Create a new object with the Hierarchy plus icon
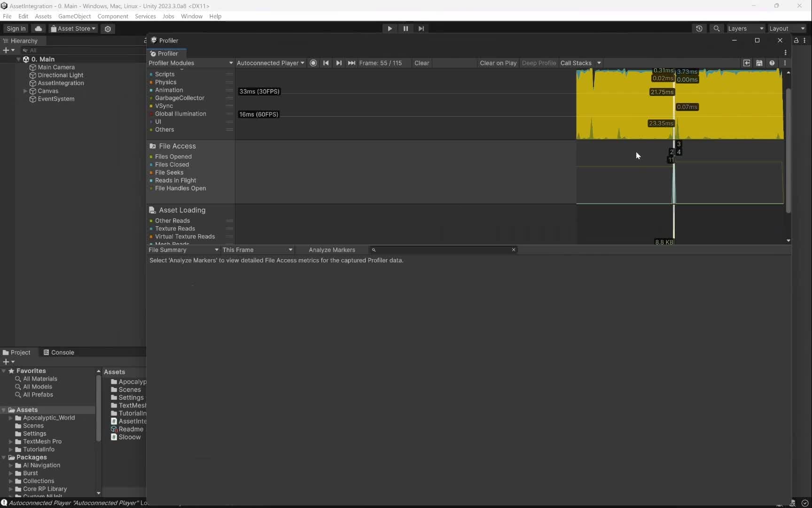This screenshot has width=812, height=508. click(6, 50)
